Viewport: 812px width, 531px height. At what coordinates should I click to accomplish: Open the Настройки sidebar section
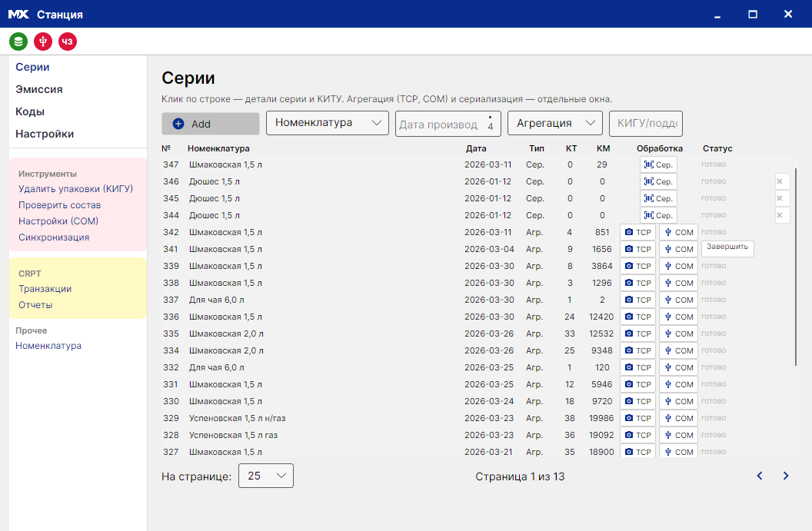[45, 134]
